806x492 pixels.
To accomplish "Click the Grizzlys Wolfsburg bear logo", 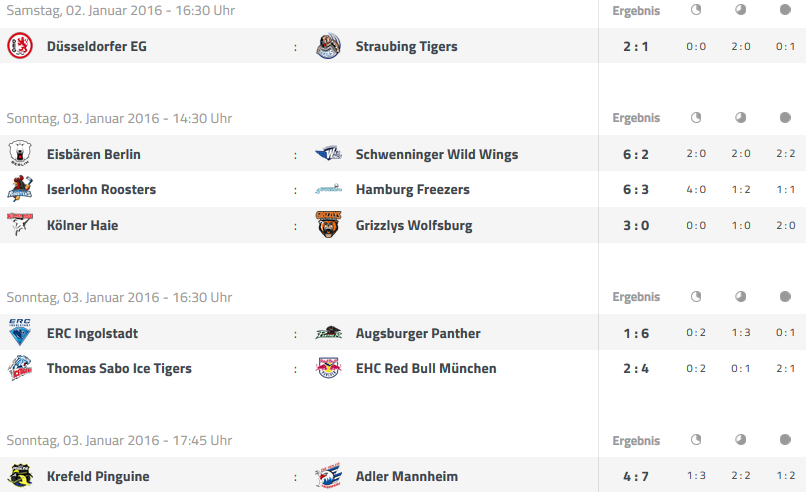I will coord(328,225).
